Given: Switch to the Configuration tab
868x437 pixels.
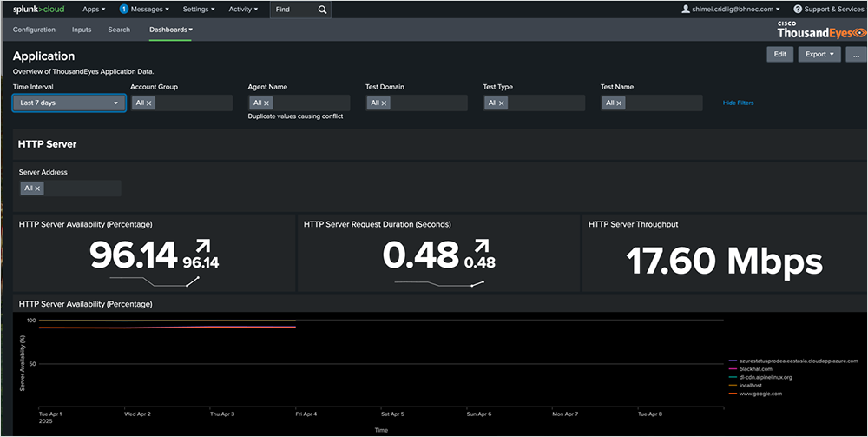Looking at the screenshot, I should click(34, 30).
